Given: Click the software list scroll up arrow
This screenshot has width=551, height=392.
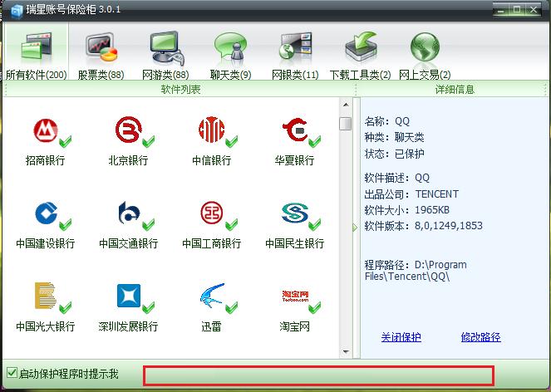Looking at the screenshot, I should point(346,105).
